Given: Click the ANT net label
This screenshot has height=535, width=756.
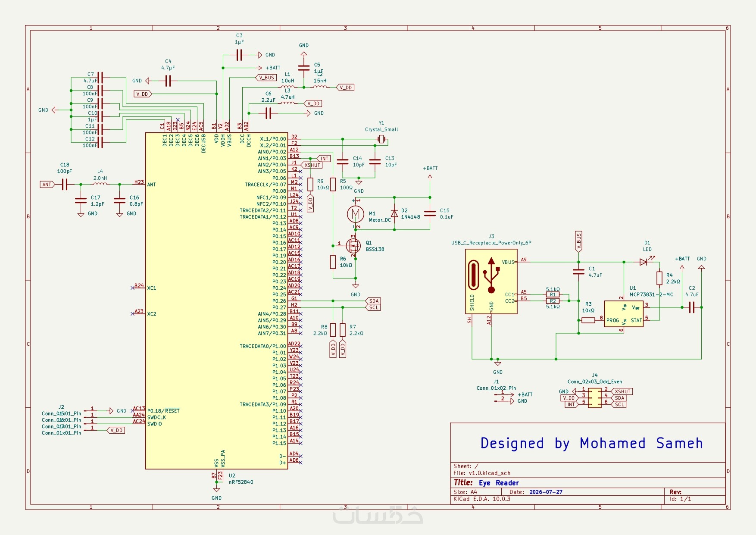Looking at the screenshot, I should 47,185.
